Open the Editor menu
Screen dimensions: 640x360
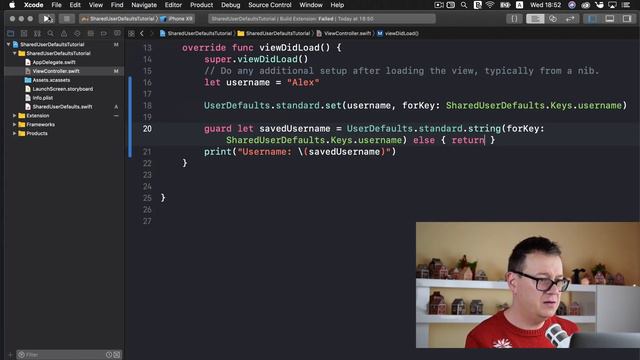coord(173,5)
